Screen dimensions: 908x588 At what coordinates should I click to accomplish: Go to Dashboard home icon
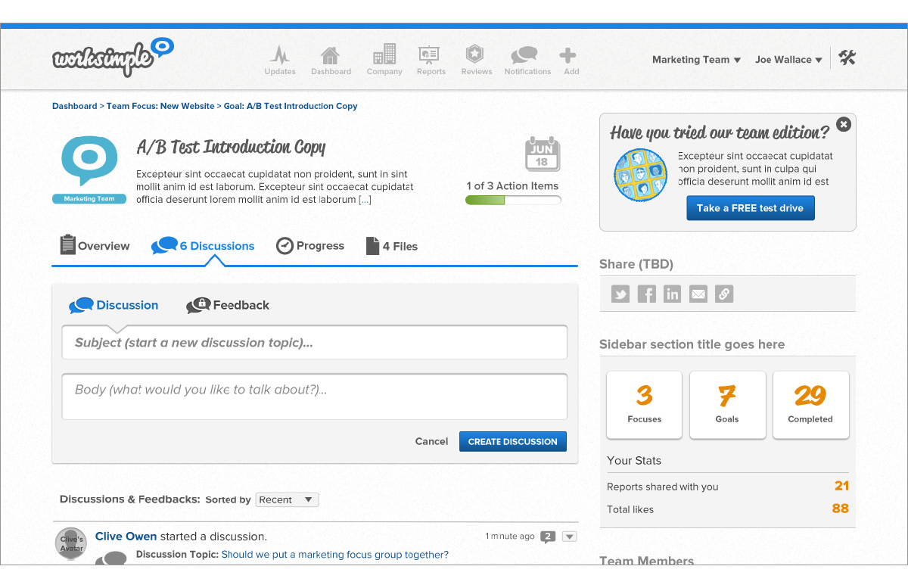[330, 56]
